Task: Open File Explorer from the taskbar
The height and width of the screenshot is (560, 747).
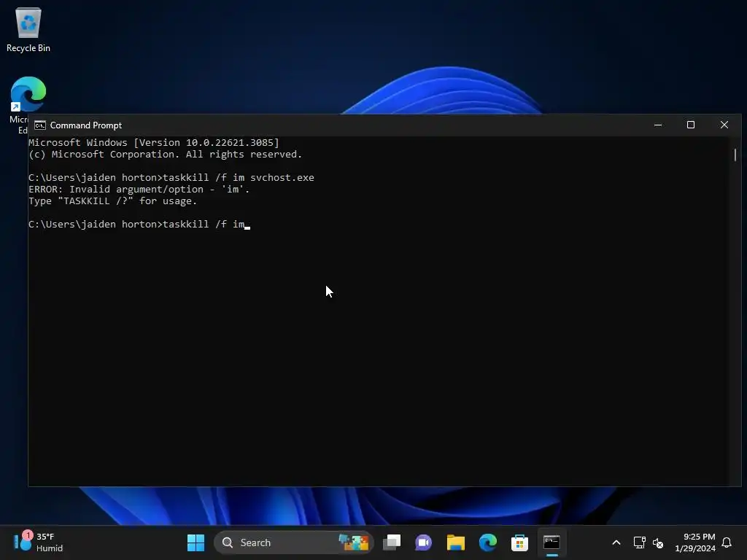Action: tap(455, 542)
